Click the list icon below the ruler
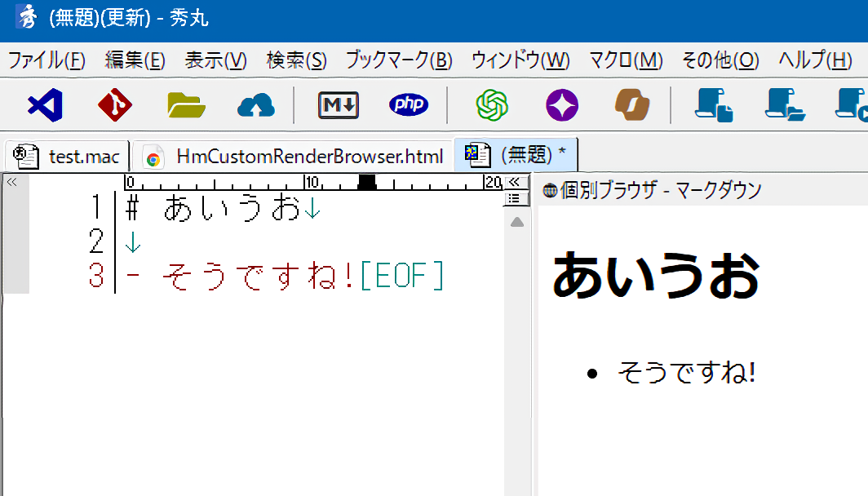The width and height of the screenshot is (868, 496). click(514, 198)
